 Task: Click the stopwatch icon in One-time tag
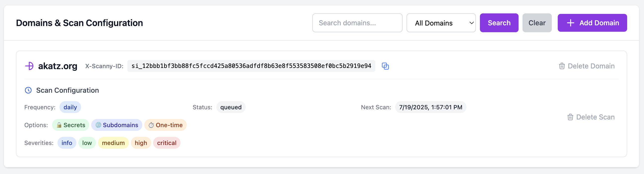[151, 125]
